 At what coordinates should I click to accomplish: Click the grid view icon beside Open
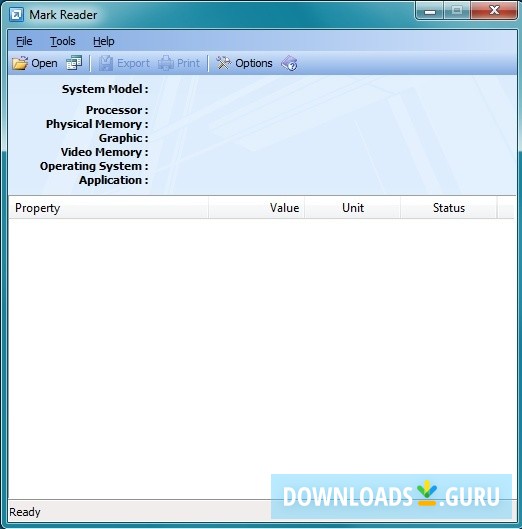click(74, 63)
